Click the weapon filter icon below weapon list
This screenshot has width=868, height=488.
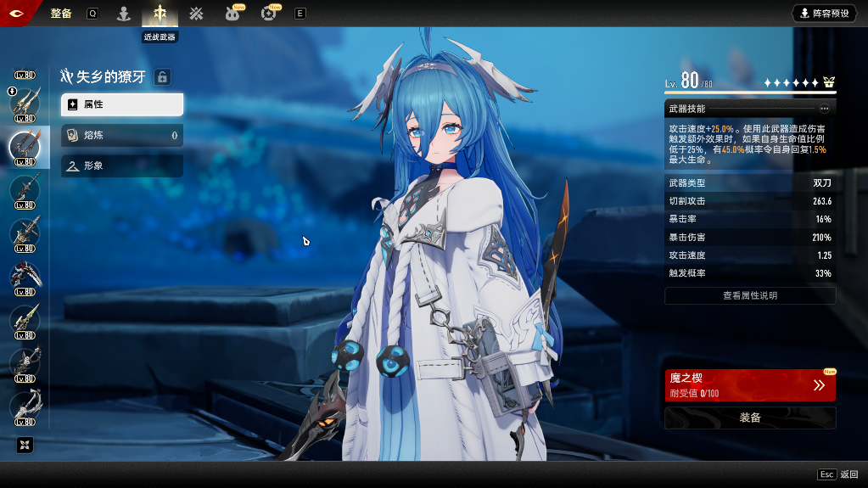(x=25, y=445)
